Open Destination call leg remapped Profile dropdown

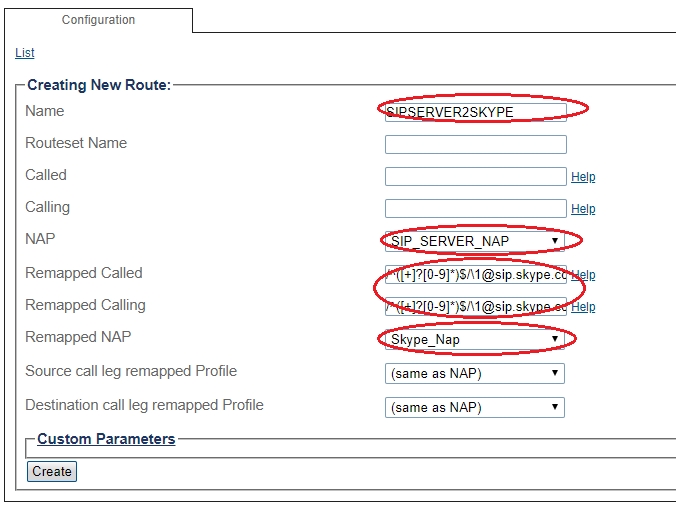475,407
